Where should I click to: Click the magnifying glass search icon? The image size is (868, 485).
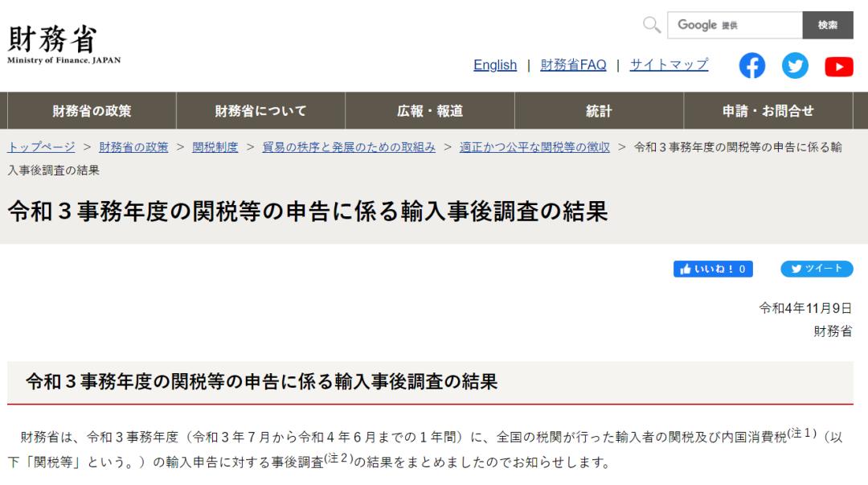(x=651, y=23)
